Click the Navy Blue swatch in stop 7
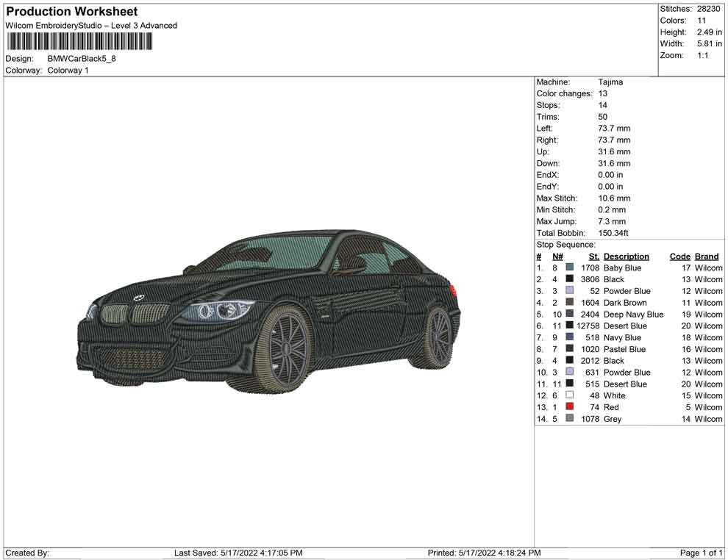728x560 pixels. pos(570,337)
